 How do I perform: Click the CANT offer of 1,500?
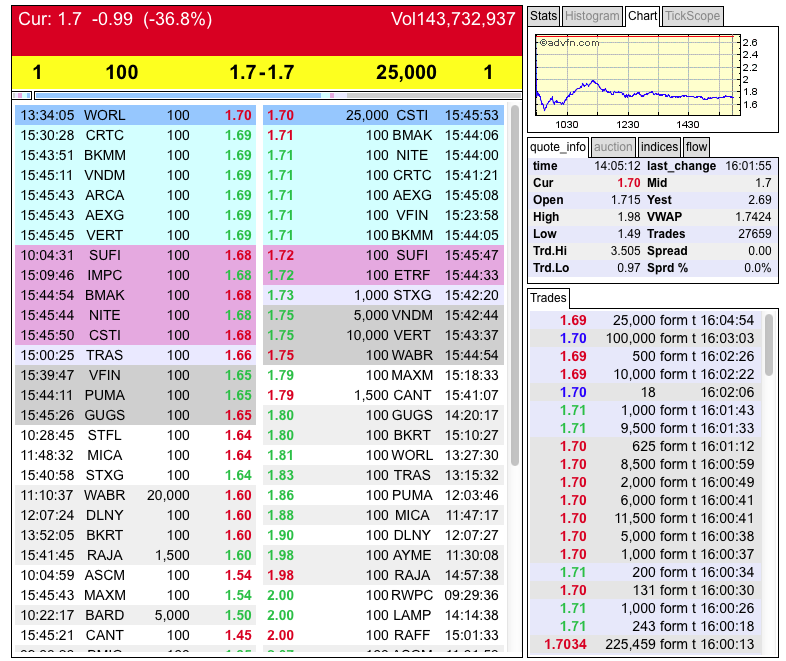383,395
